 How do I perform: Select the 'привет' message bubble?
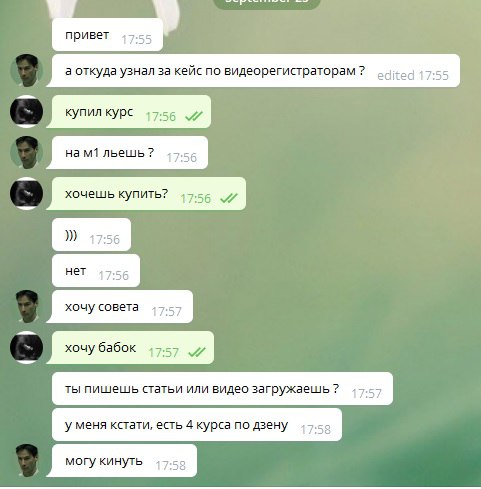(x=107, y=35)
